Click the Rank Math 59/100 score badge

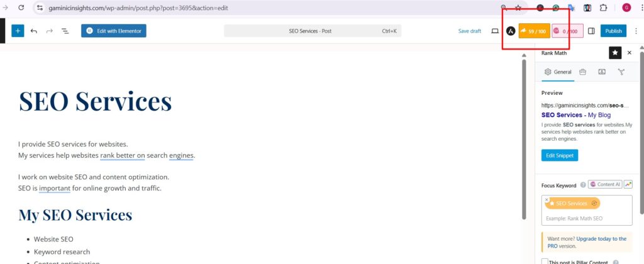533,31
